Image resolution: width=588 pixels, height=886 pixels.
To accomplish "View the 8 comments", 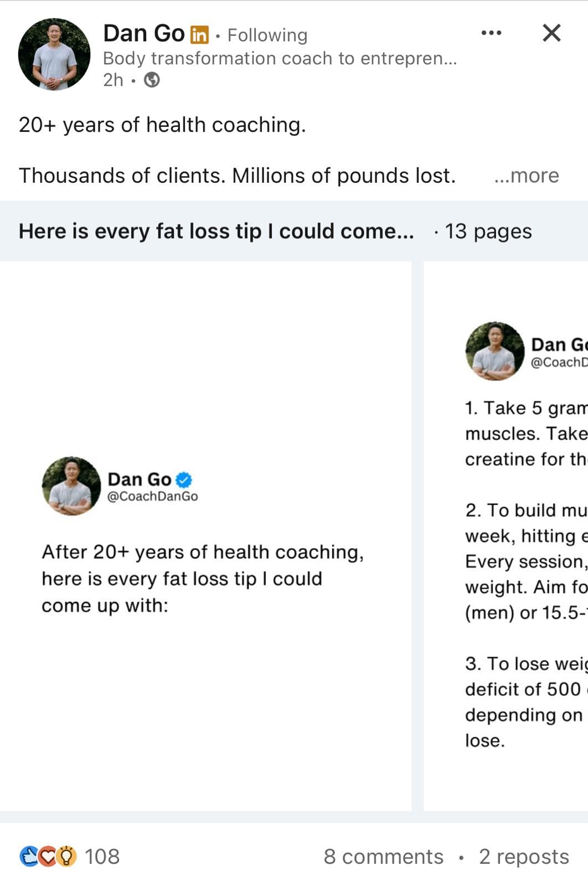I will pos(383,857).
